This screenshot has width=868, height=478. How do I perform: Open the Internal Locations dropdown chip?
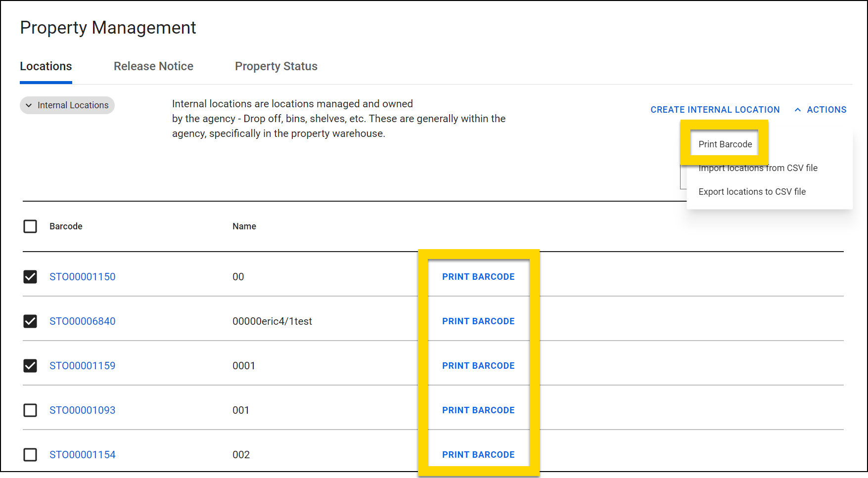67,105
